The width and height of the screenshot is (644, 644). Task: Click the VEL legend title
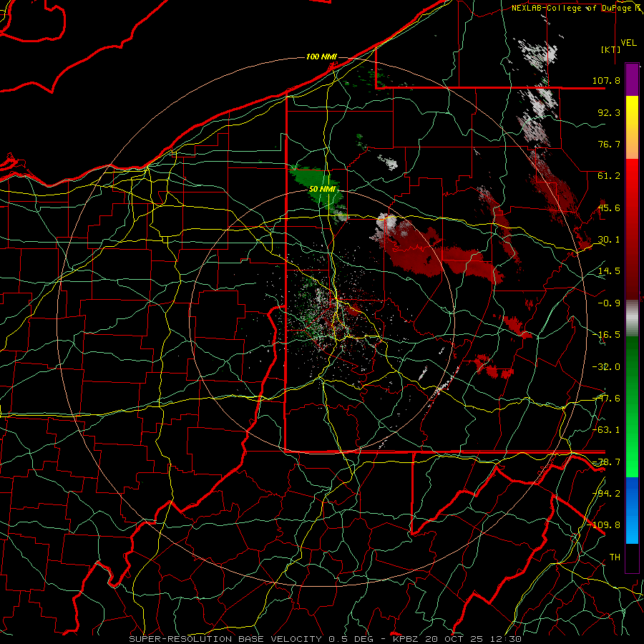coord(628,42)
